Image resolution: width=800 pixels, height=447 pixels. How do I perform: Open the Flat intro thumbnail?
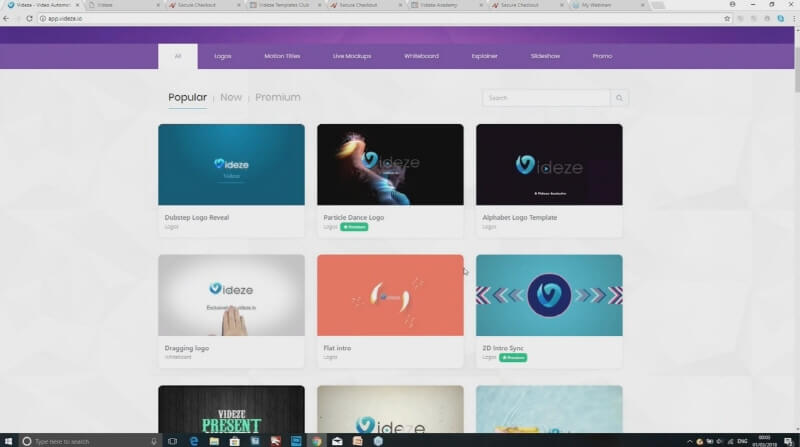coord(390,295)
